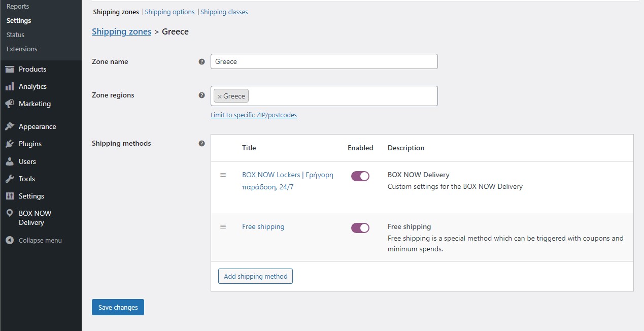Click the Save changes button

point(118,307)
